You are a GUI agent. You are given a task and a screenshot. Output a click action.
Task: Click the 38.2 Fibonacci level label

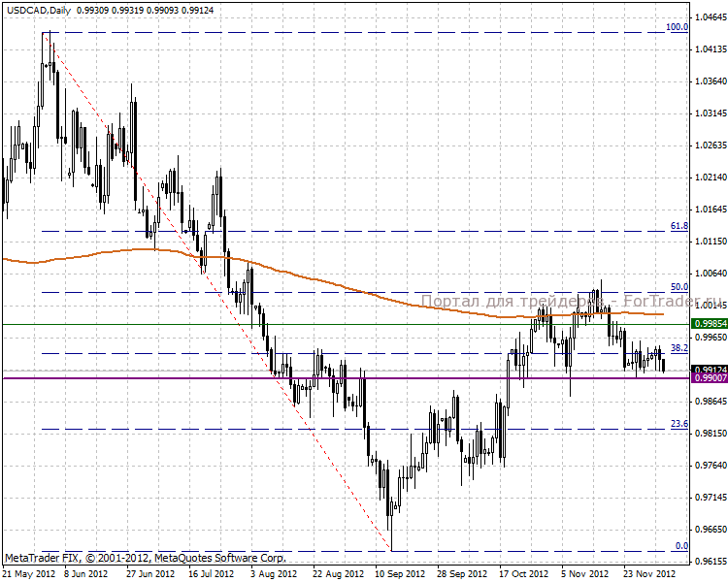tap(678, 347)
